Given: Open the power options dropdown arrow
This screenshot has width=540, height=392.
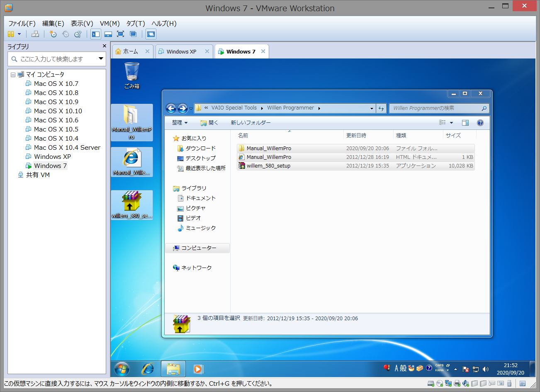Looking at the screenshot, I should [x=19, y=34].
